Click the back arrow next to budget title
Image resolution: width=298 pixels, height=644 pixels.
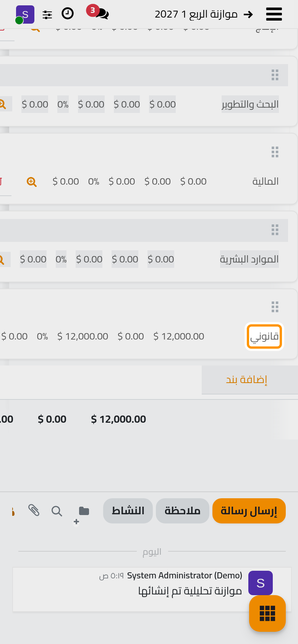click(x=248, y=14)
